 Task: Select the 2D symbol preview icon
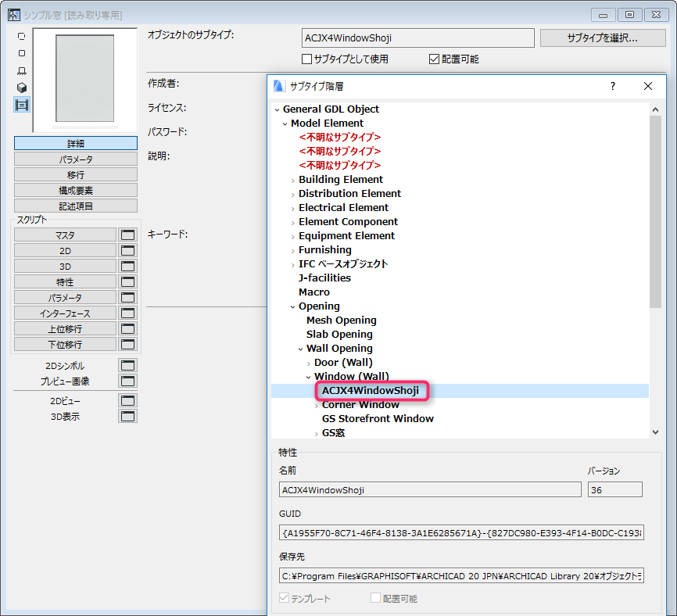click(x=22, y=36)
